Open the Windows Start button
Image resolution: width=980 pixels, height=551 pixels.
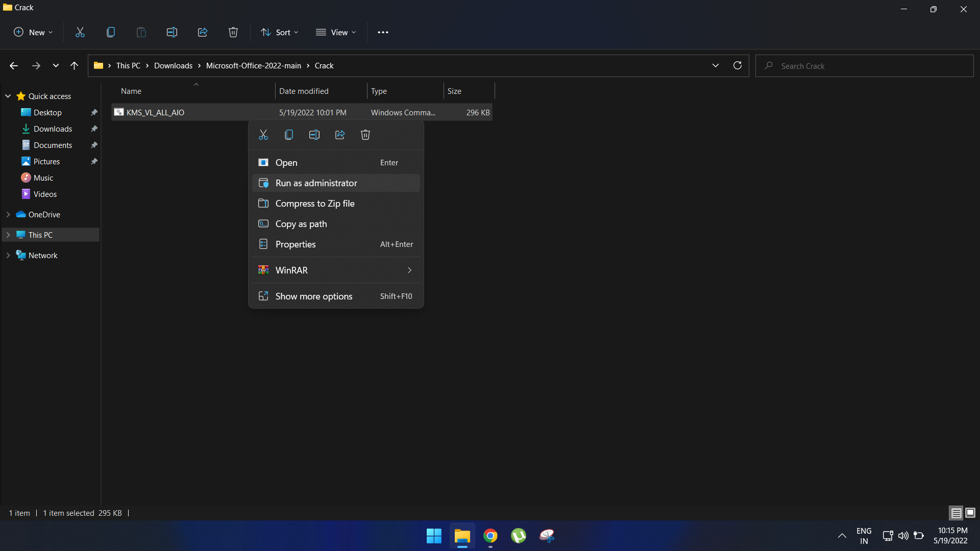tap(434, 536)
